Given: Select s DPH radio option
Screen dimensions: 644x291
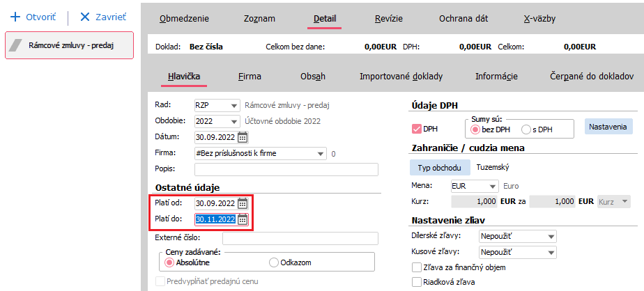Looking at the screenshot, I should point(526,129).
